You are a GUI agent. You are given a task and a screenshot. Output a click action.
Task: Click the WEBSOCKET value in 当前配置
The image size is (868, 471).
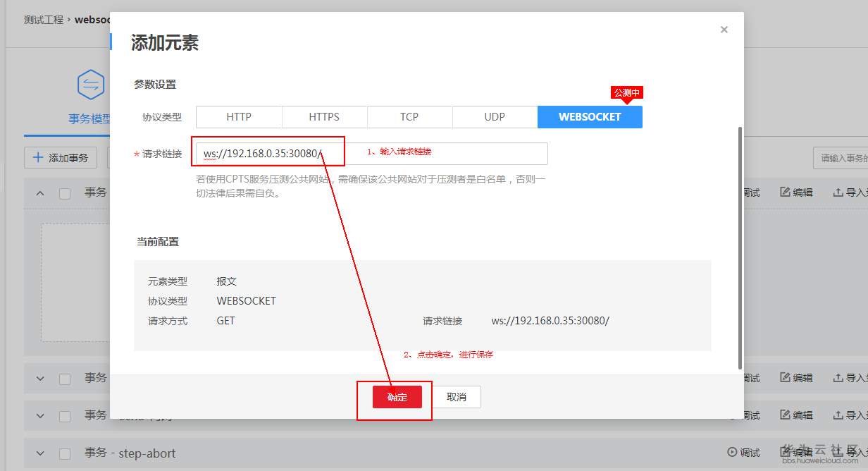pyautogui.click(x=247, y=300)
